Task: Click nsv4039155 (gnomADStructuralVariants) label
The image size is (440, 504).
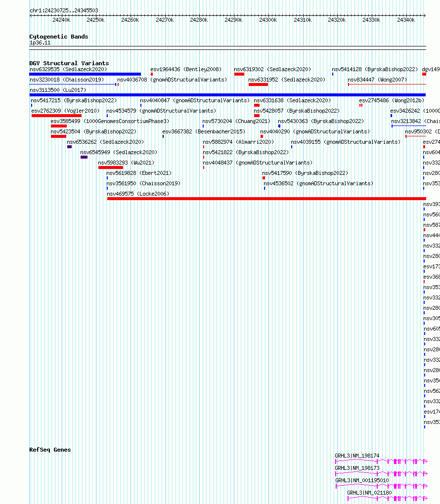Action: click(346, 142)
